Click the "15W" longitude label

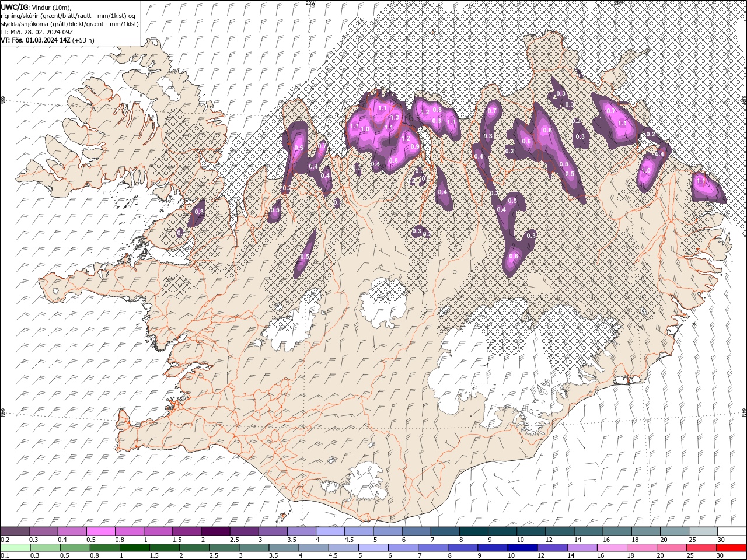point(618,3)
